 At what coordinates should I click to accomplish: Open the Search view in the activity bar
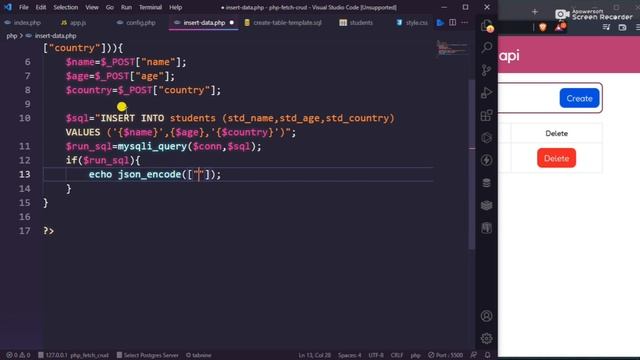(x=487, y=47)
